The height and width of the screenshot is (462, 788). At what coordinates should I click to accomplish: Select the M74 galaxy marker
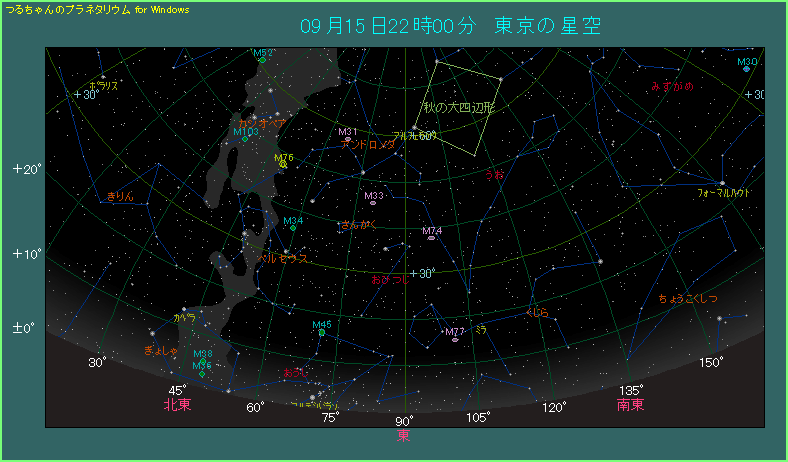[431, 238]
